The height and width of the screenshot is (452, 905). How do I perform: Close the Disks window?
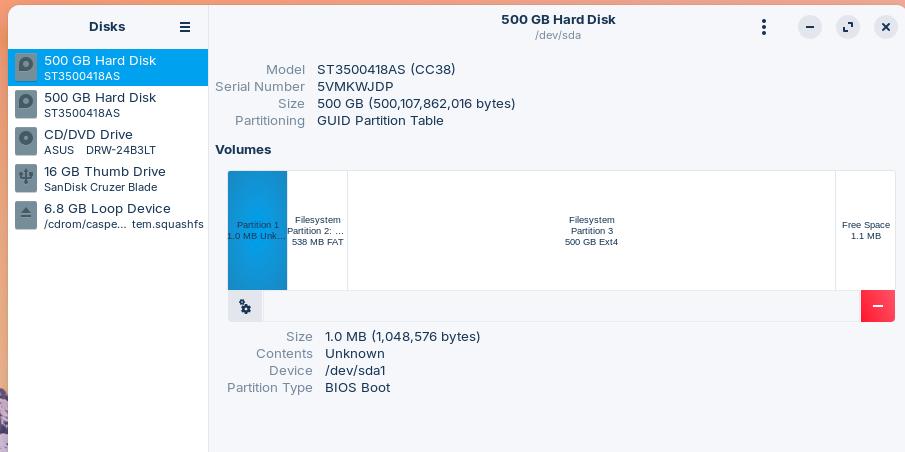tap(886, 27)
